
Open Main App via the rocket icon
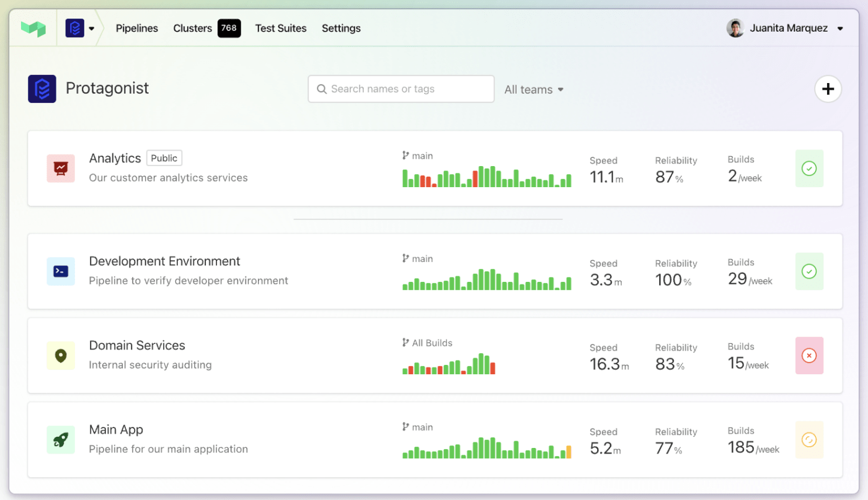coord(60,439)
